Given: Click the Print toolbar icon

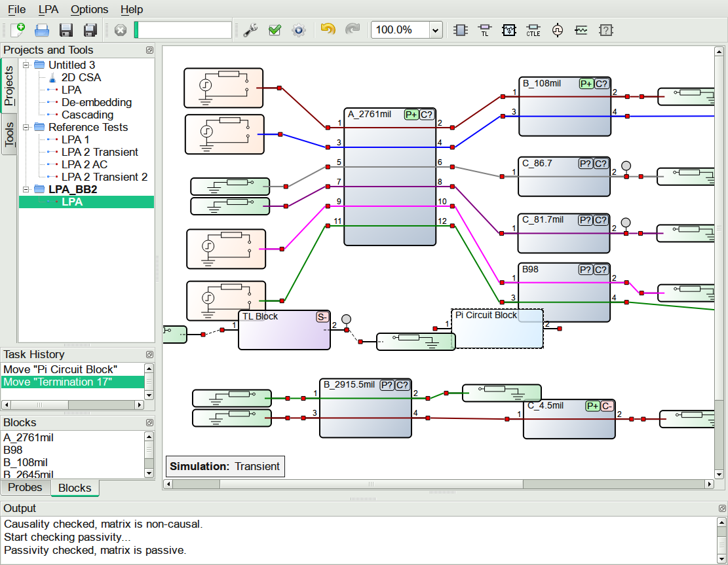Looking at the screenshot, I should click(42, 30).
